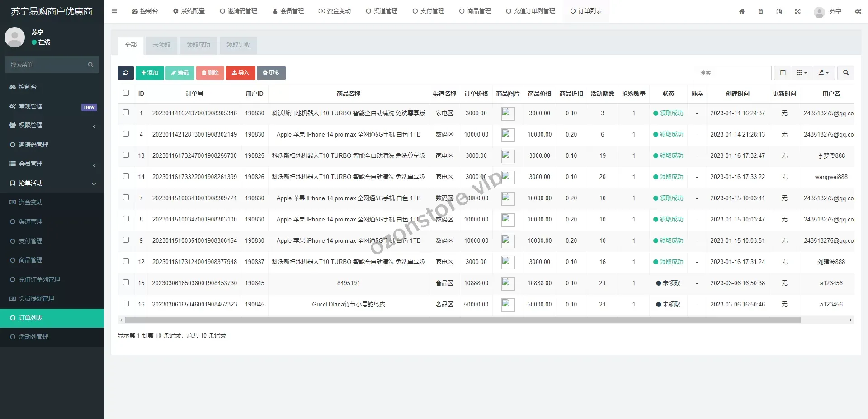The height and width of the screenshot is (419, 868).
Task: Open the export dropdown button
Action: (x=824, y=73)
